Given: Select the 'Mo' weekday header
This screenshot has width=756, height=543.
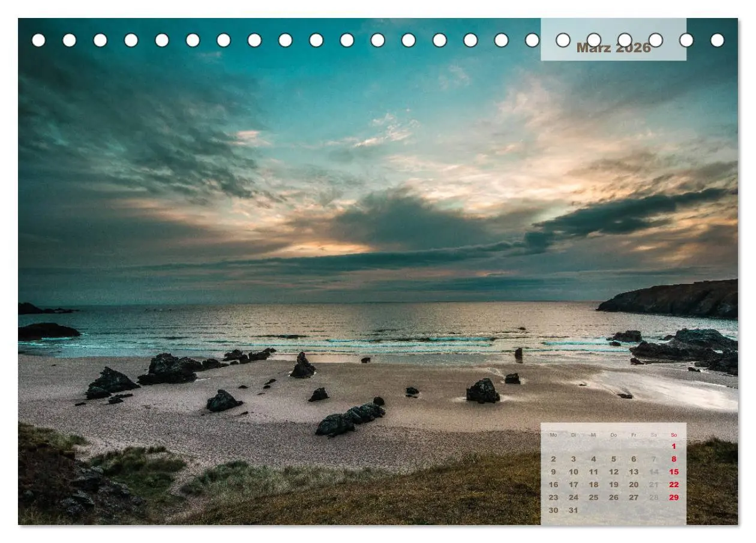Looking at the screenshot, I should point(553,435).
